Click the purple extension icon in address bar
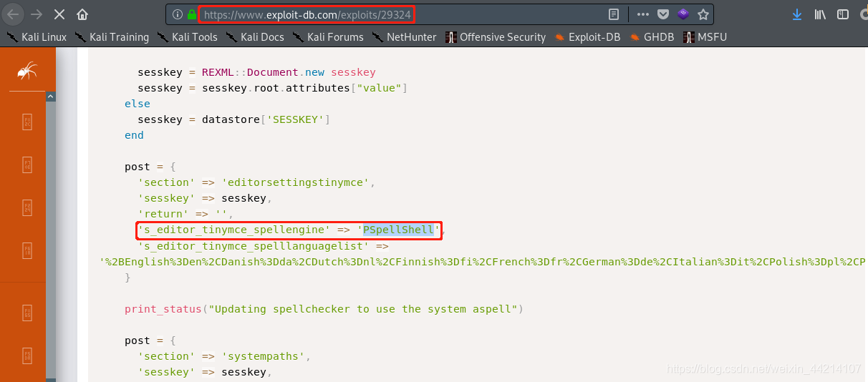Image resolution: width=868 pixels, height=382 pixels. (x=683, y=14)
